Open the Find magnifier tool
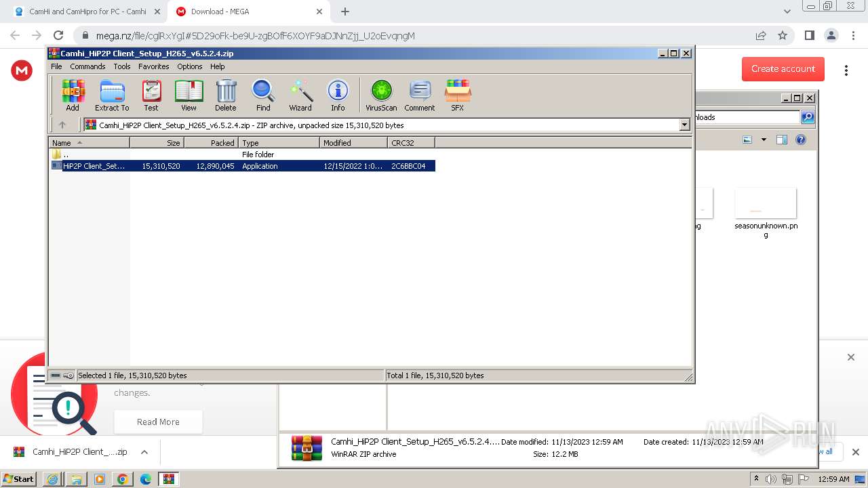The height and width of the screenshot is (488, 868). (x=263, y=95)
